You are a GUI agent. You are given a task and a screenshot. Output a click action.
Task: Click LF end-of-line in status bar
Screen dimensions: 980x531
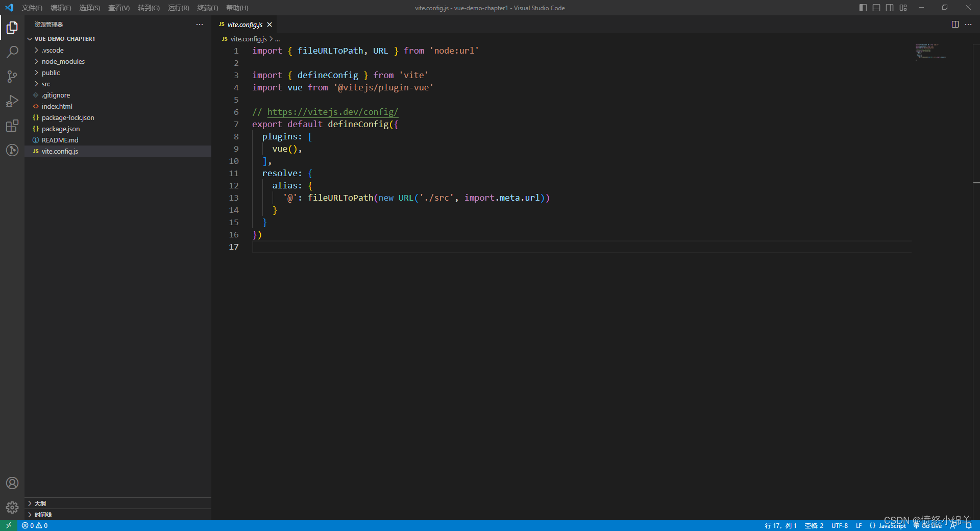pos(859,525)
